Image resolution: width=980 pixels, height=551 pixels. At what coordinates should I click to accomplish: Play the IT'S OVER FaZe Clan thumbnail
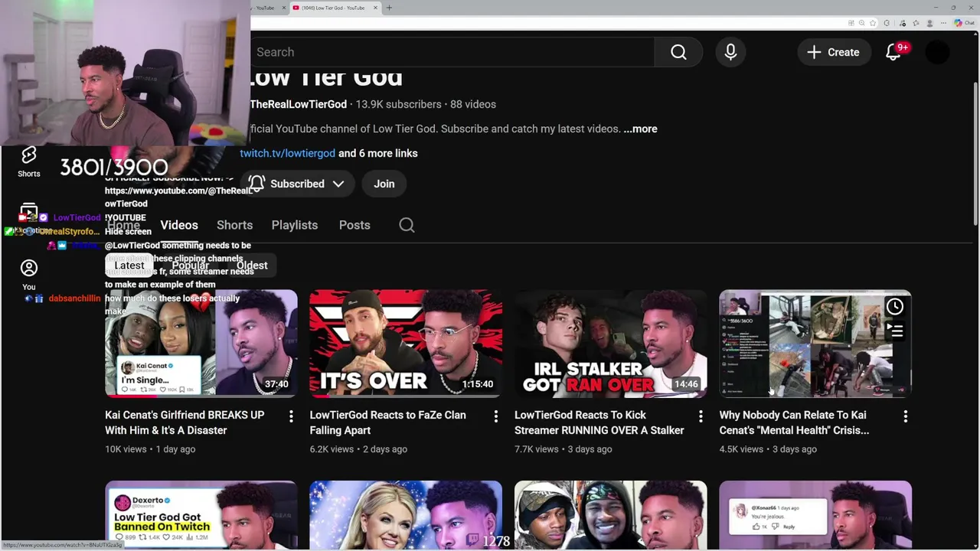point(406,344)
